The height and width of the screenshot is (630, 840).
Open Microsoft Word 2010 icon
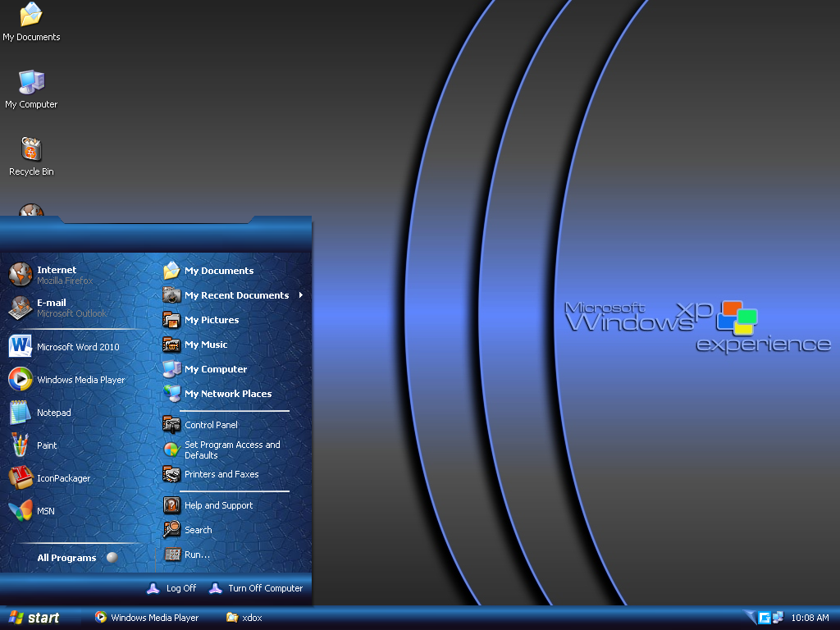coord(21,346)
